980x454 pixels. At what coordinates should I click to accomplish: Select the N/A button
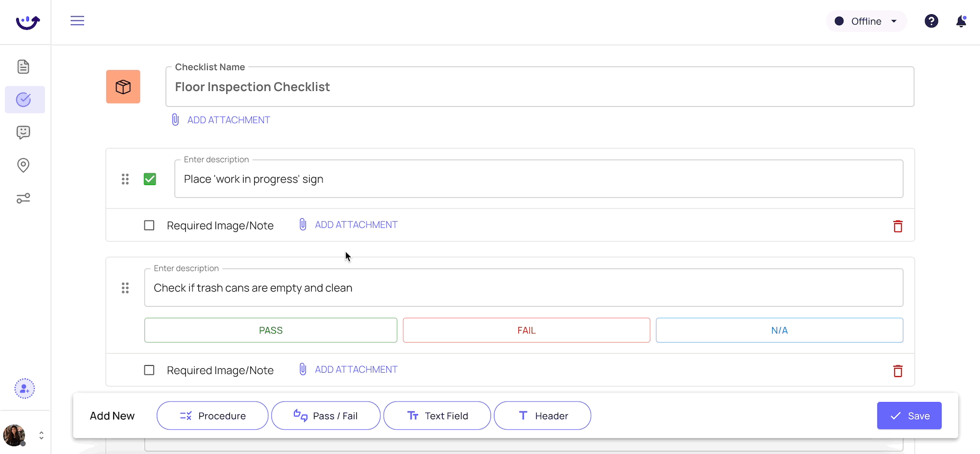coord(779,330)
